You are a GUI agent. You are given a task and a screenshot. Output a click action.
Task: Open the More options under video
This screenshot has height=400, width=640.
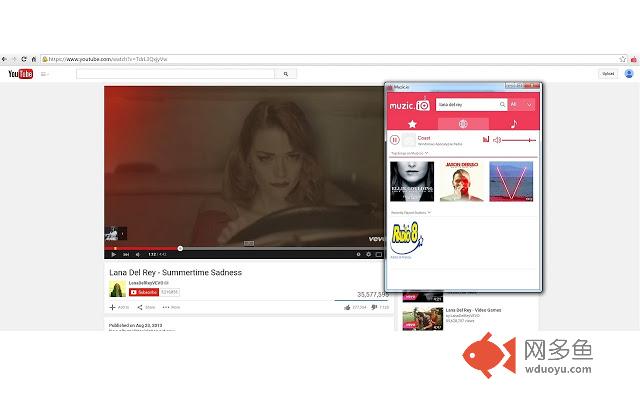click(171, 307)
